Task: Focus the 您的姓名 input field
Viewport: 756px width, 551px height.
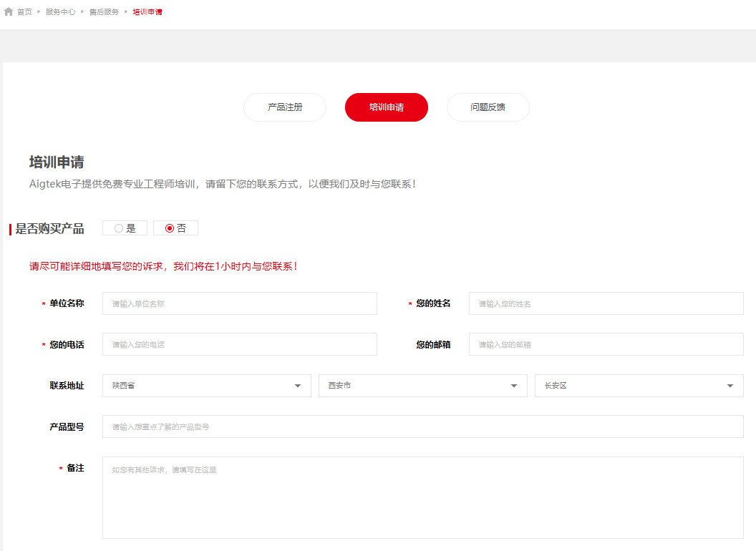Action: click(x=606, y=303)
